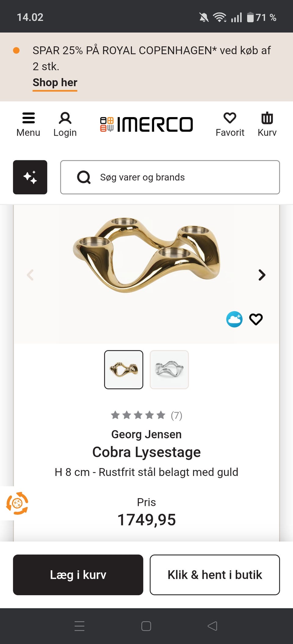Tap the sparkle AI assistant button
The image size is (293, 644).
[x=30, y=177]
